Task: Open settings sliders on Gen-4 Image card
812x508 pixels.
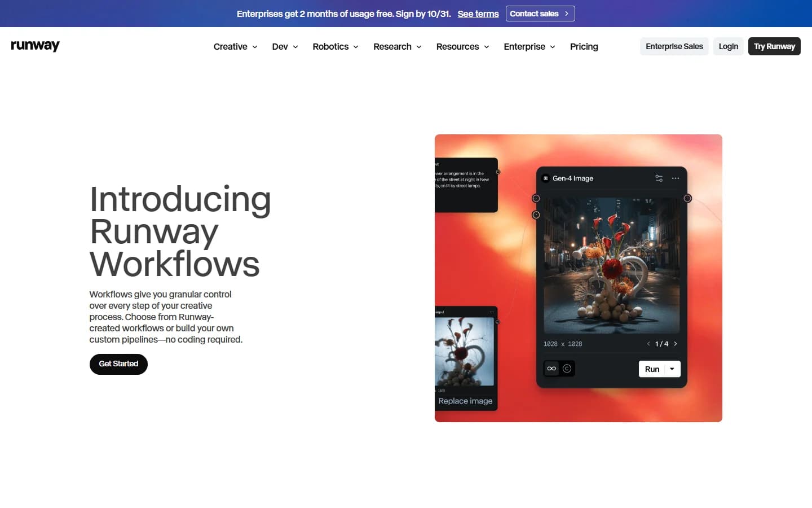Action: coord(659,178)
